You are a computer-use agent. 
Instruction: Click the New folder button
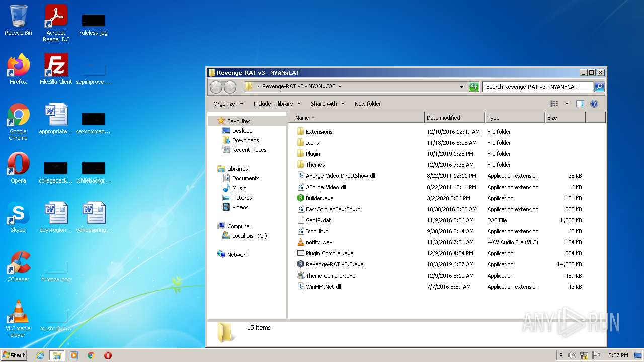coord(368,104)
